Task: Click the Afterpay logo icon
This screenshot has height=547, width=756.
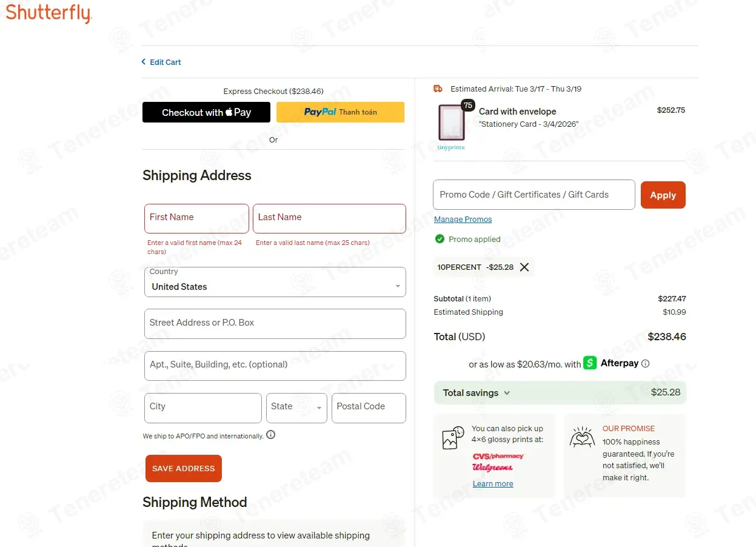Action: coord(590,363)
